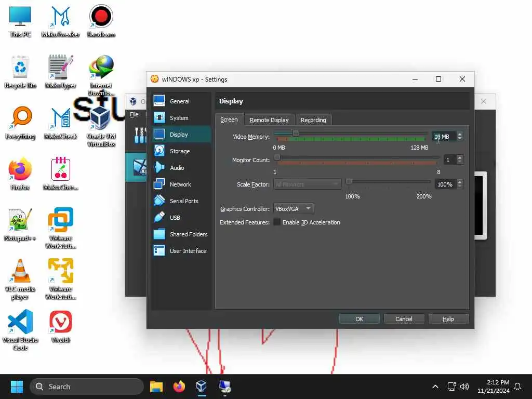Open clock showing 2:12 PM

click(494, 387)
